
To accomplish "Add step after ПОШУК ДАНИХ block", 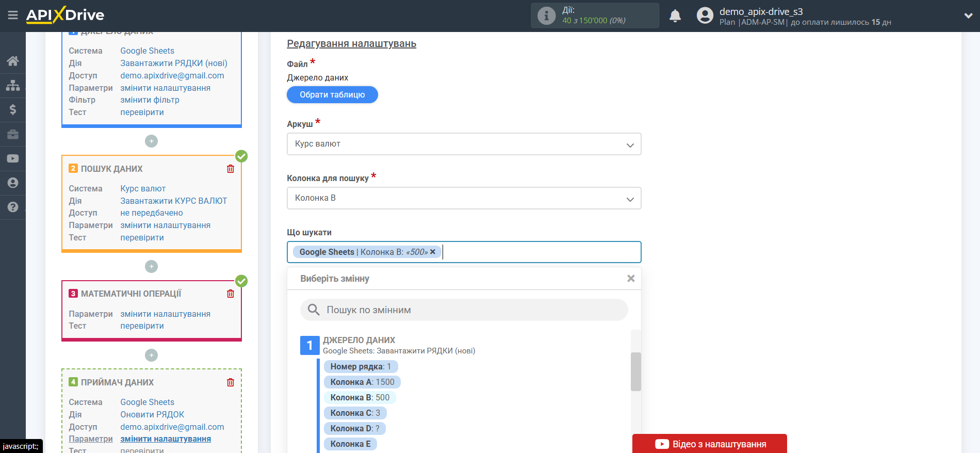I will (151, 266).
